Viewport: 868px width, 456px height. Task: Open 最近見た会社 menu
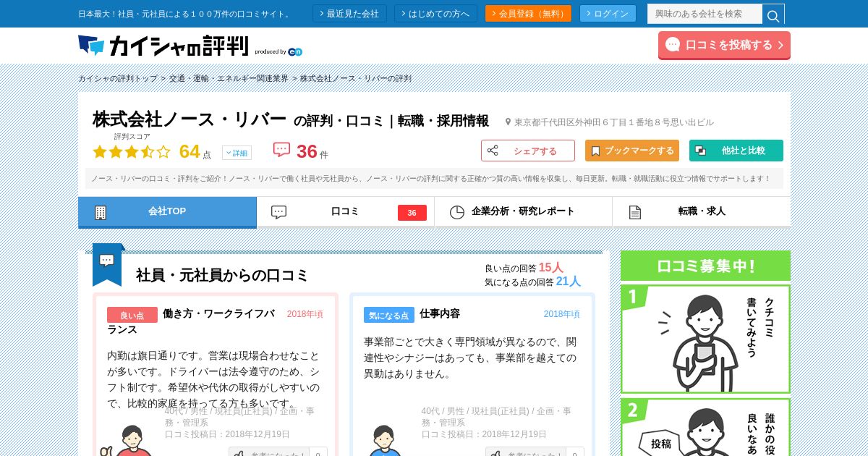[349, 14]
